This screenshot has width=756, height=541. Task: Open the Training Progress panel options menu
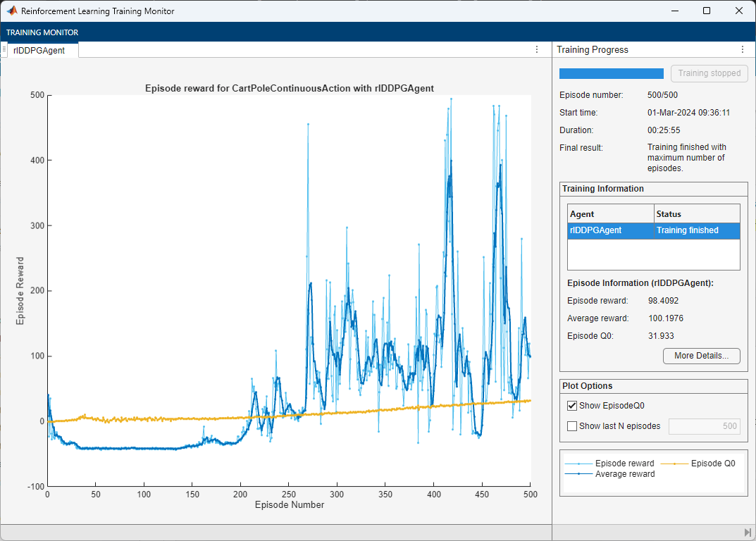click(742, 50)
